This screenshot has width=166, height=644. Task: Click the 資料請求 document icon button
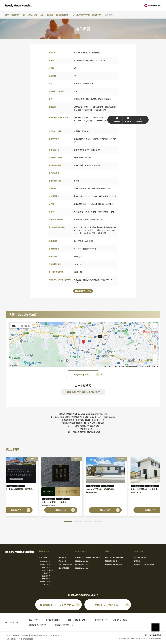click(x=139, y=120)
